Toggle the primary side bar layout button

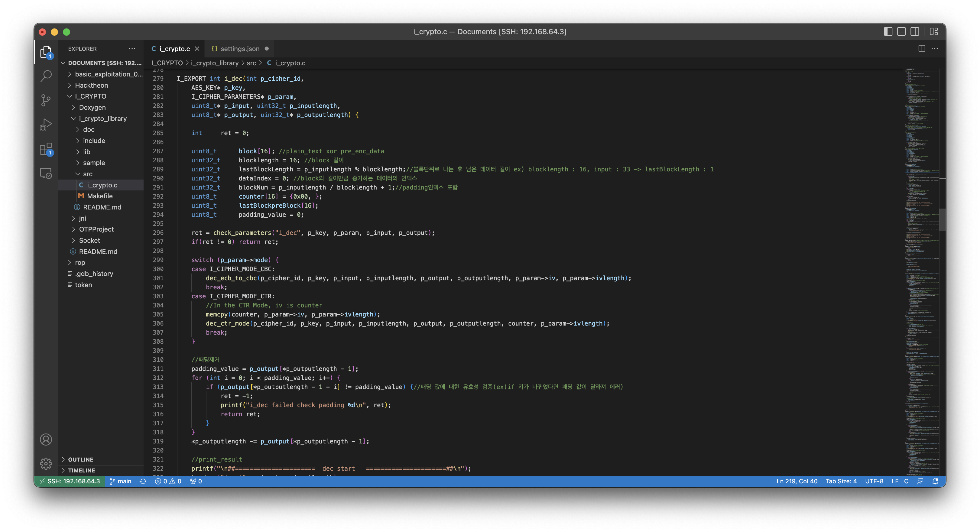[x=888, y=31]
